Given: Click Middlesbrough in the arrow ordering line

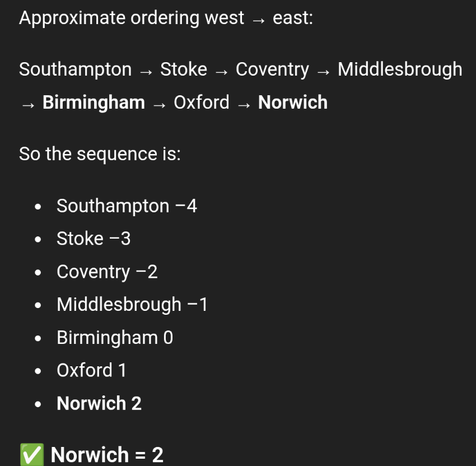Looking at the screenshot, I should (400, 69).
